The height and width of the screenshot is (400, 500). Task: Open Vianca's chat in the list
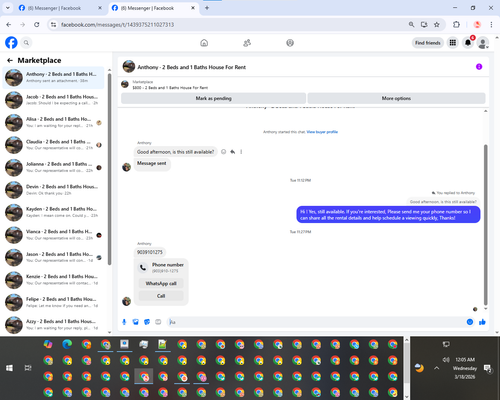coord(53,235)
